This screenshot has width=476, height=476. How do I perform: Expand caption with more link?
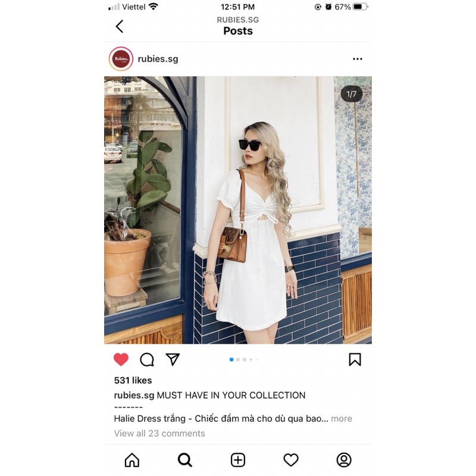(x=342, y=419)
